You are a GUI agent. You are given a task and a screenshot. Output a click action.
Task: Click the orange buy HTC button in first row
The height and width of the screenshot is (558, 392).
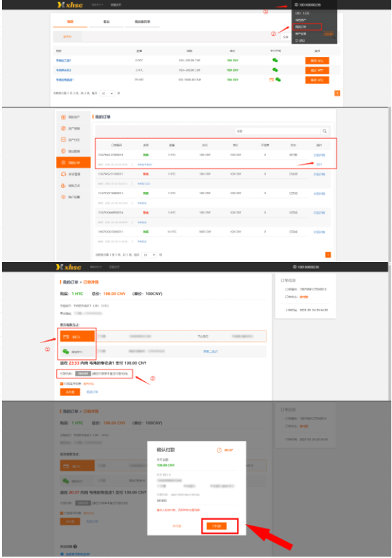click(317, 61)
